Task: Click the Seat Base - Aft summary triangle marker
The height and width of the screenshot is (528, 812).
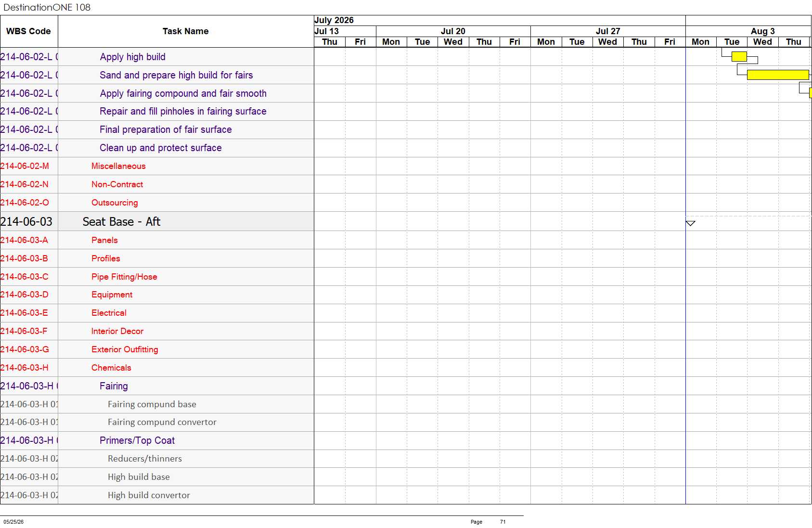Action: pos(690,223)
